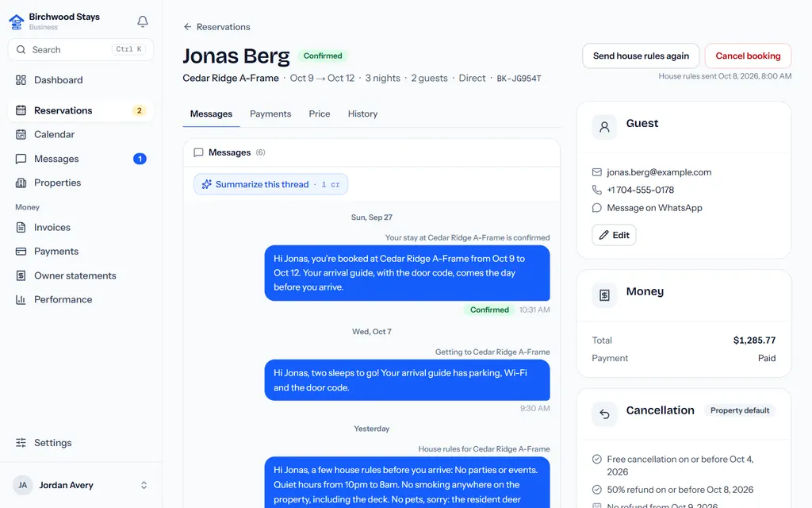Switch to the Messages tab
This screenshot has height=508, width=812.
(211, 114)
